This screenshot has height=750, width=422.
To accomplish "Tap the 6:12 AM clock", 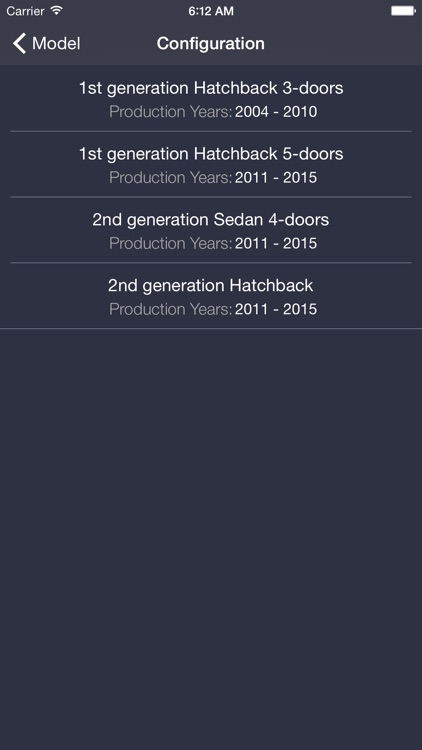I will (x=211, y=11).
